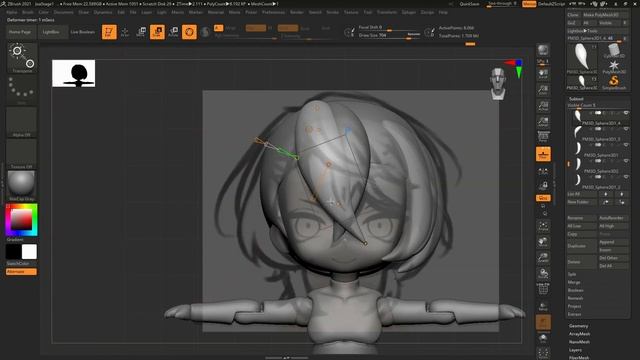This screenshot has width=640, height=360.
Task: Toggle the Gizmo 3D circular icon
Action: tap(189, 32)
